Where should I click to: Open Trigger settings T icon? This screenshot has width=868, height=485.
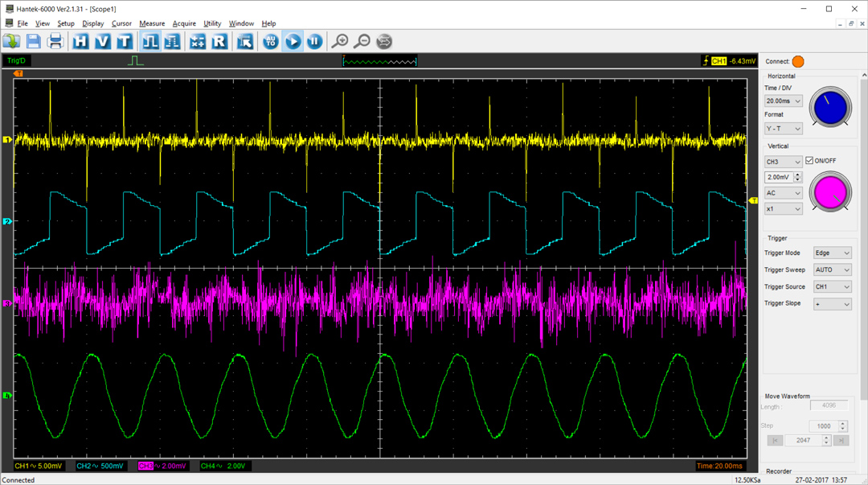(124, 41)
